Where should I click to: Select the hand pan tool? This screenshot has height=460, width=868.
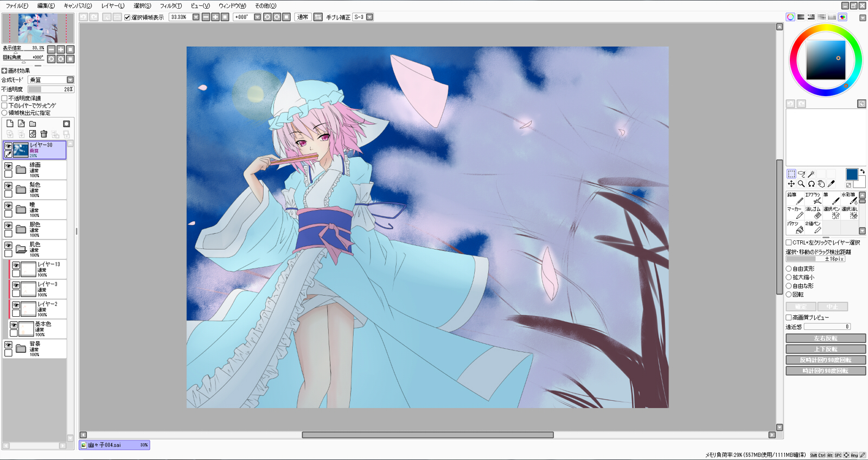(x=821, y=184)
